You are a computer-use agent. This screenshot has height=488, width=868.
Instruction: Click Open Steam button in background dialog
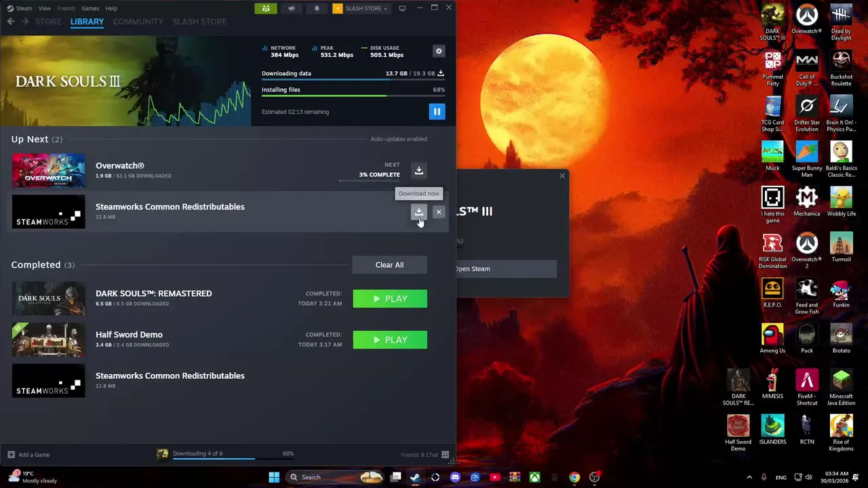(x=507, y=269)
